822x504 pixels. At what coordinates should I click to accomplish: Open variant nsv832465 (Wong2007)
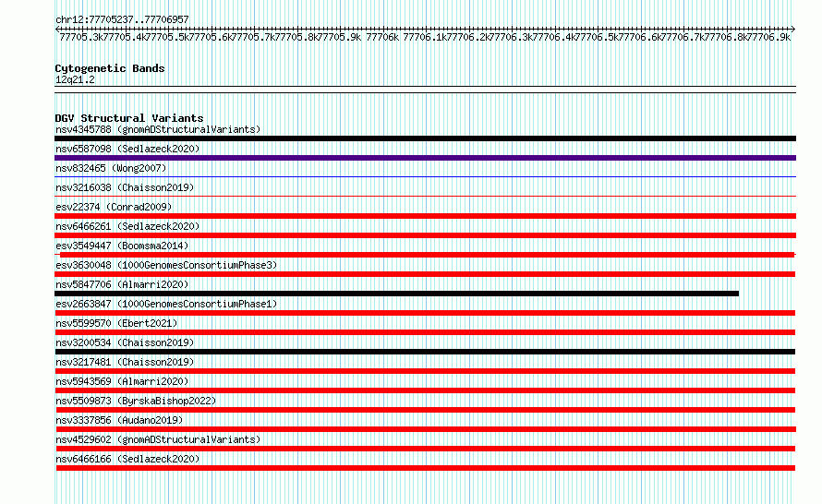point(111,168)
